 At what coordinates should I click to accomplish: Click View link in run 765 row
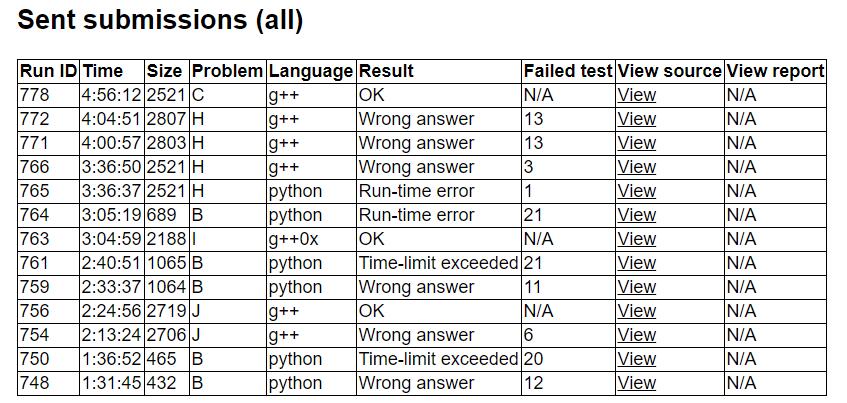coord(636,191)
